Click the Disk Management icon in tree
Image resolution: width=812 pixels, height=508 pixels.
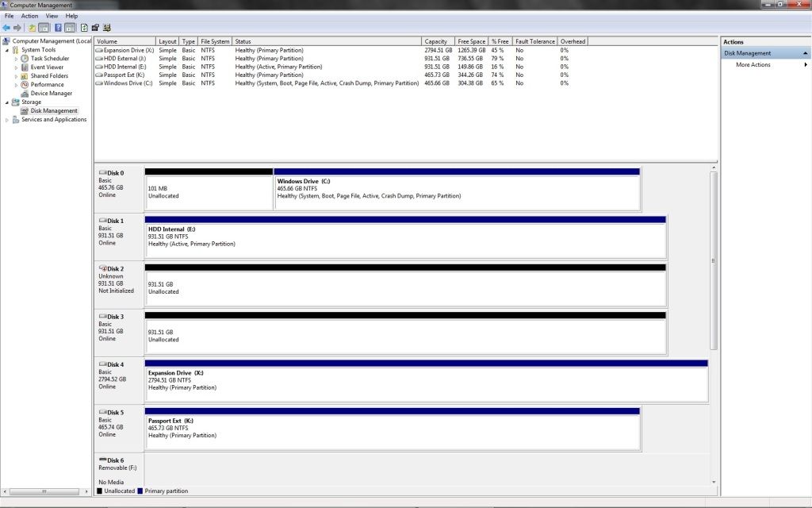click(x=25, y=111)
